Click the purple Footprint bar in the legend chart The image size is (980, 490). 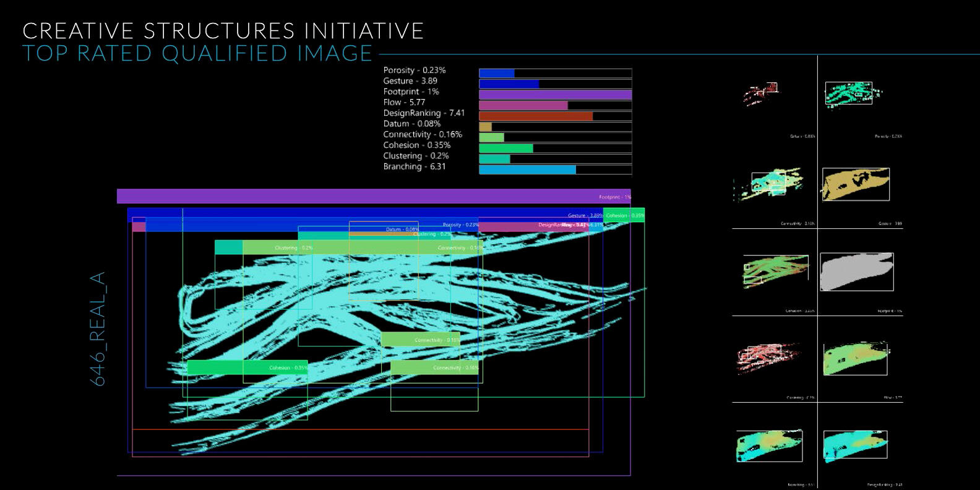click(555, 95)
